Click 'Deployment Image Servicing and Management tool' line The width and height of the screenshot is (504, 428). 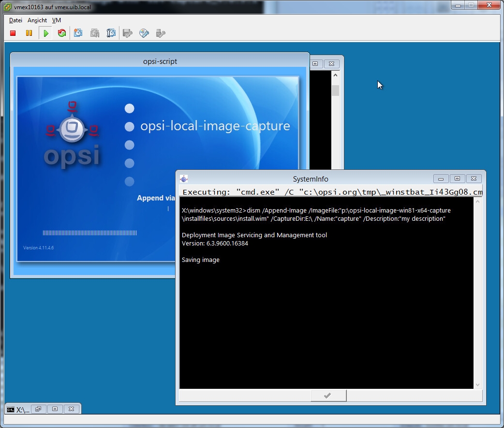tap(254, 235)
